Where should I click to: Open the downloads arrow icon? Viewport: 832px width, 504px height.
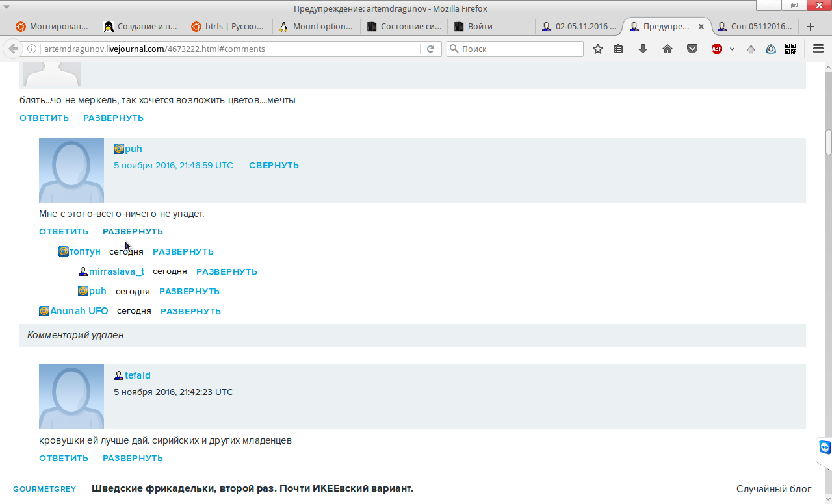[x=643, y=49]
